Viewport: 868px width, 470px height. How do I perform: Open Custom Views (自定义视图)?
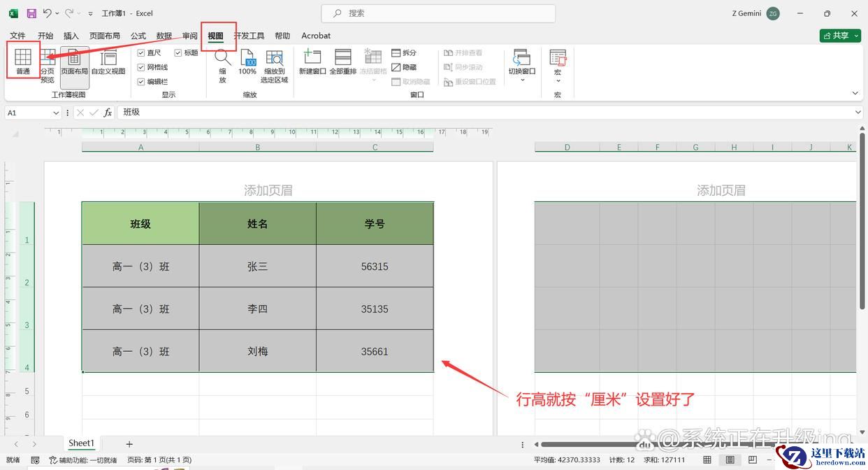[x=108, y=62]
